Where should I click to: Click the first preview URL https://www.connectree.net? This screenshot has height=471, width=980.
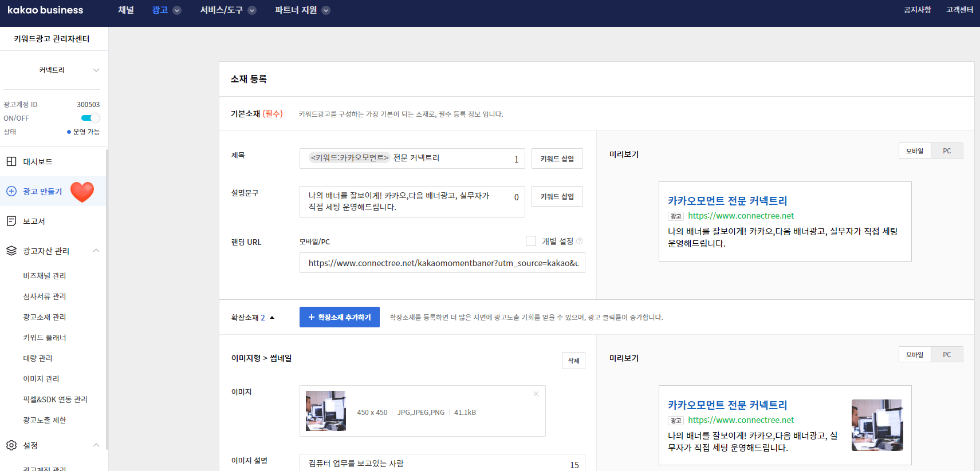tap(741, 216)
